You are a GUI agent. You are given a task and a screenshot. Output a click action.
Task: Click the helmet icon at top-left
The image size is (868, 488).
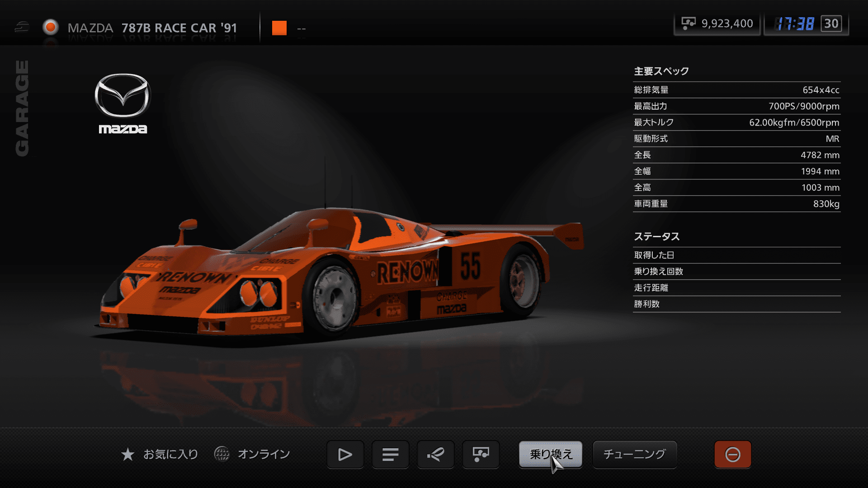tap(22, 28)
